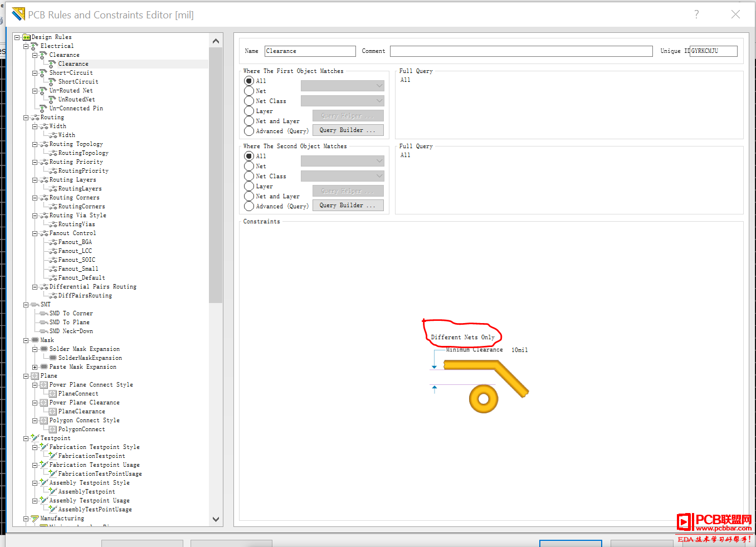Click the DiffPairsRouting rule icon
The image size is (756, 547).
coord(53,296)
